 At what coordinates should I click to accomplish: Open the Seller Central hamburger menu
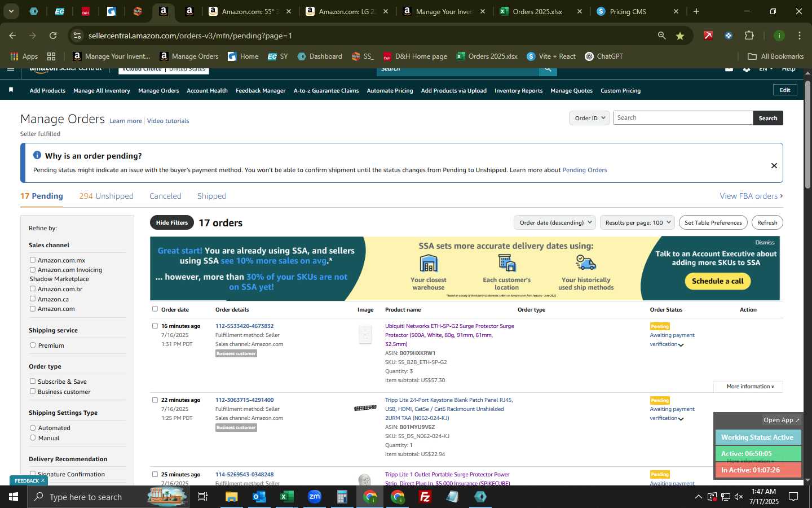pyautogui.click(x=11, y=69)
